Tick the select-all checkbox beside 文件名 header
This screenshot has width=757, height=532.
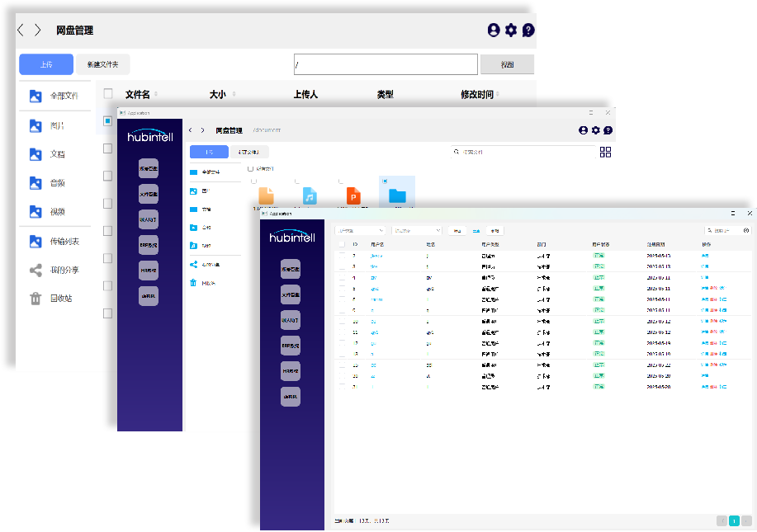(107, 95)
